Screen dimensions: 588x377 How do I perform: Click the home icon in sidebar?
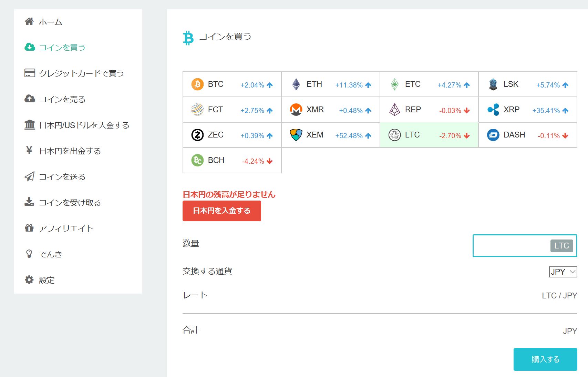point(29,22)
